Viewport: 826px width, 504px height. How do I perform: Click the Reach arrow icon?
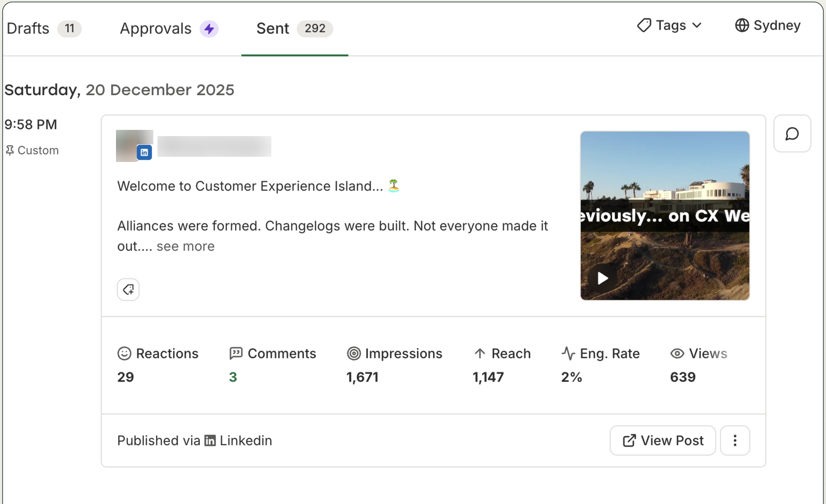click(x=480, y=353)
